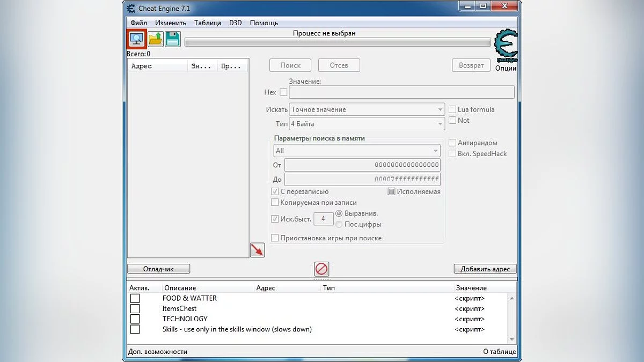Expand the Точное значение scan type dropdown
Screen dimensions: 644x362
(x=367, y=109)
